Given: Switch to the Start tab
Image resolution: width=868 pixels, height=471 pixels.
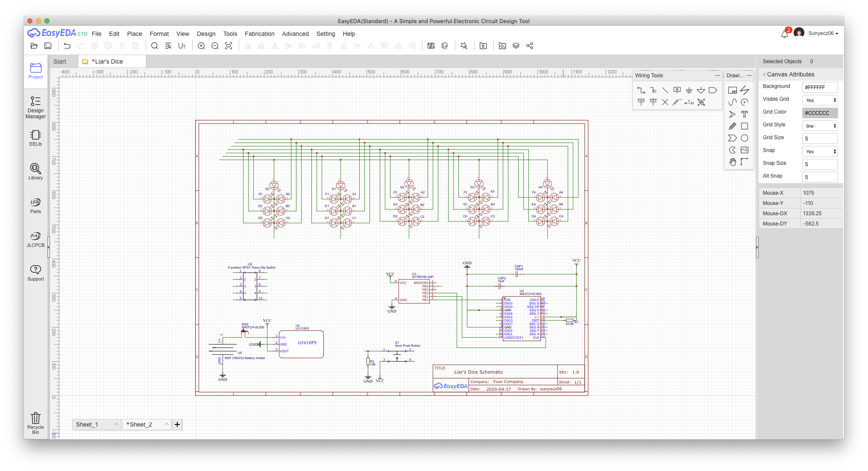Looking at the screenshot, I should click(60, 61).
